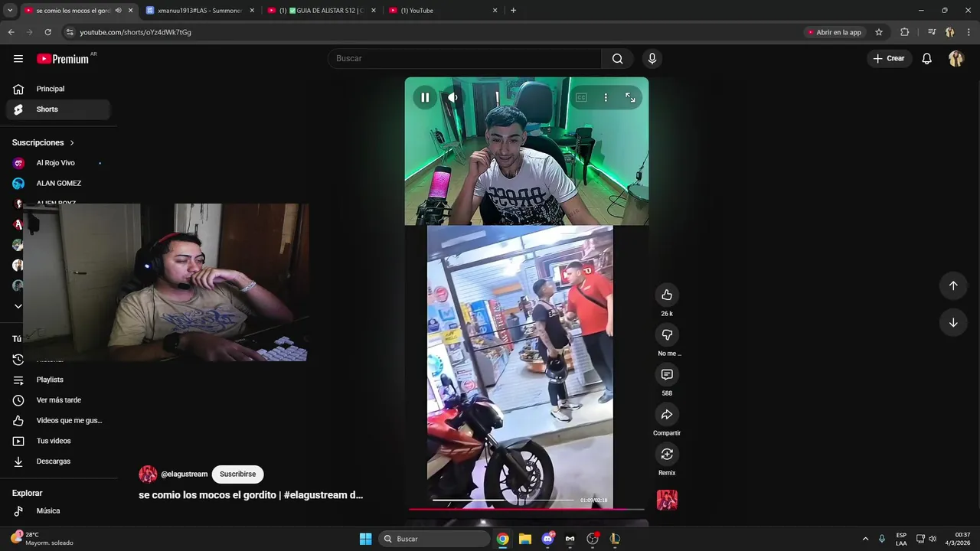Viewport: 980px width, 551px height.
Task: Toggle closed captions on the short
Action: [x=581, y=97]
